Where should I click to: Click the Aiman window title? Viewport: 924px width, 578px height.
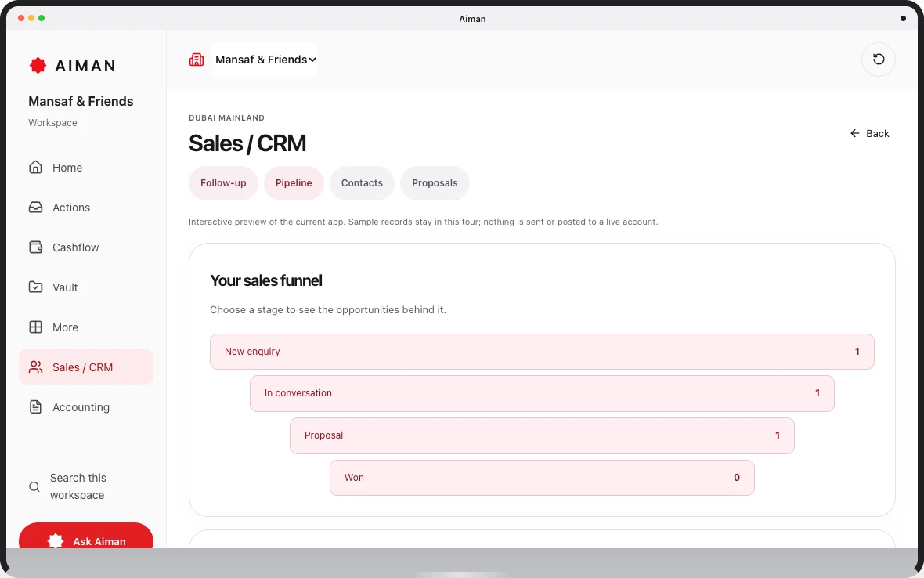[472, 19]
